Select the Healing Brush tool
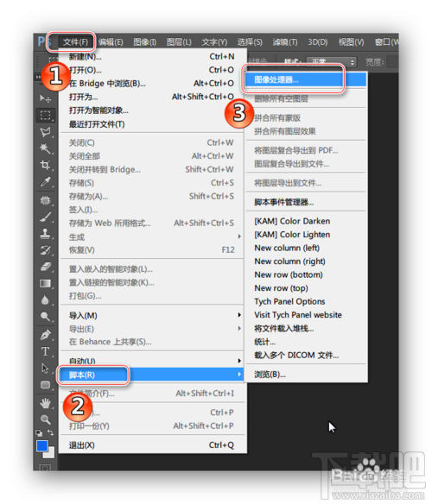The image size is (432, 504). tap(45, 200)
